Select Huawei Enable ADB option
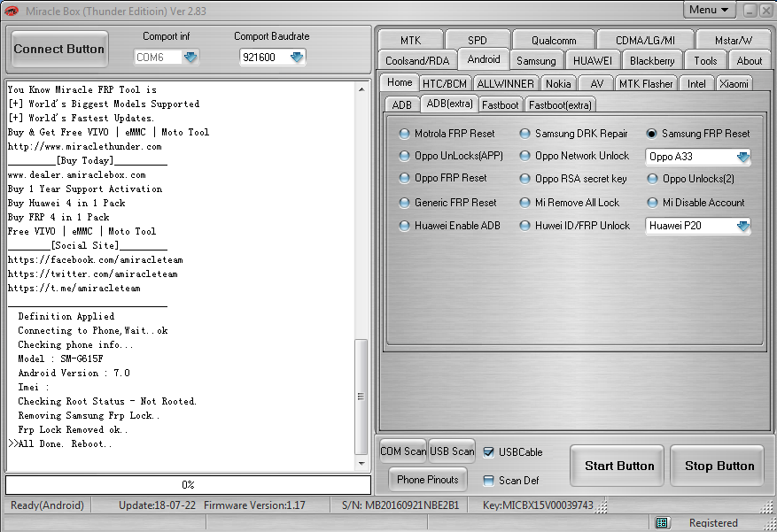 (449, 226)
